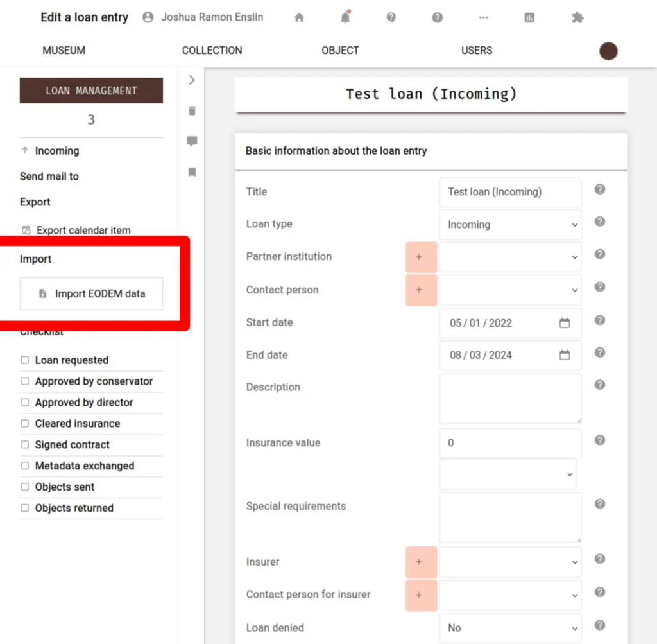This screenshot has width=657, height=644.
Task: Open the COLLECTION menu
Action: click(212, 50)
